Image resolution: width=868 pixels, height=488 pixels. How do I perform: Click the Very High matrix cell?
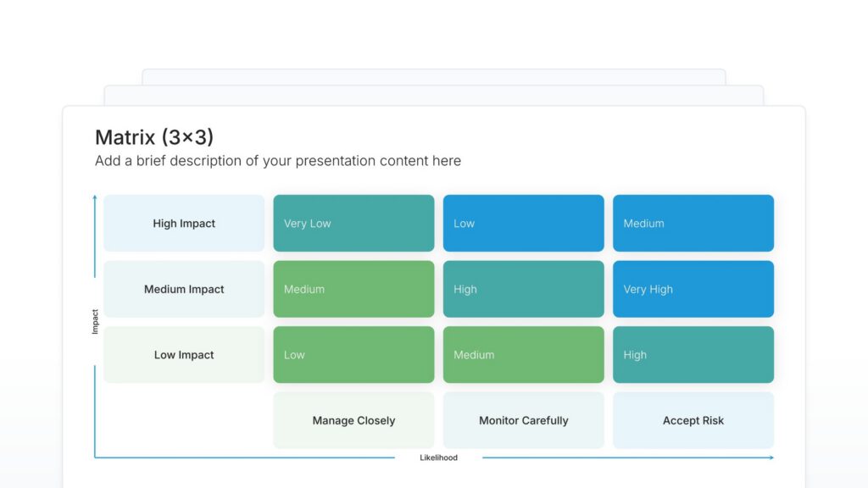[x=693, y=289]
